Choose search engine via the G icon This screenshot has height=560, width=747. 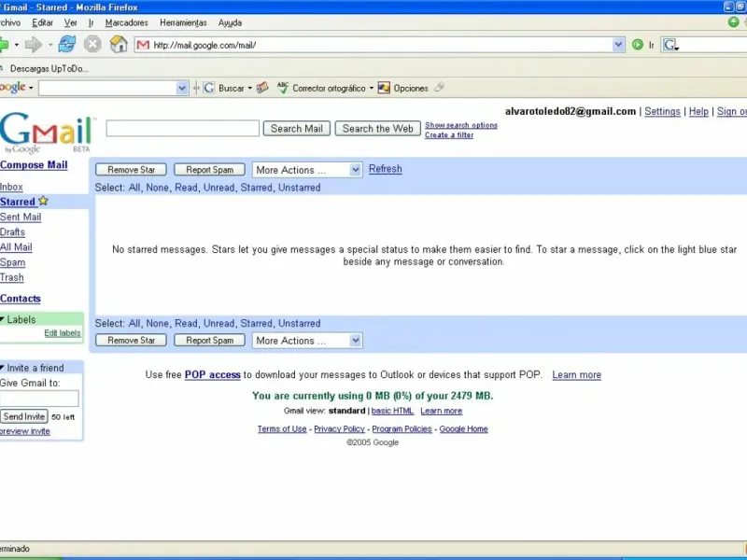click(x=670, y=45)
